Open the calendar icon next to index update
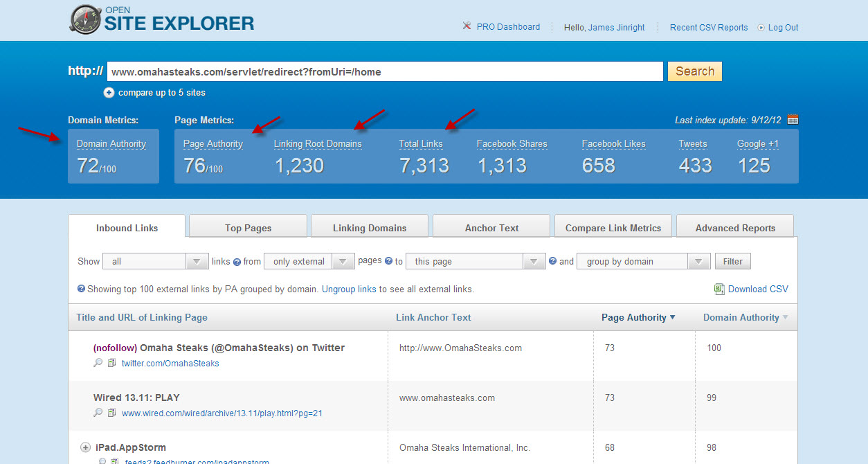The height and width of the screenshot is (464, 868). [793, 119]
